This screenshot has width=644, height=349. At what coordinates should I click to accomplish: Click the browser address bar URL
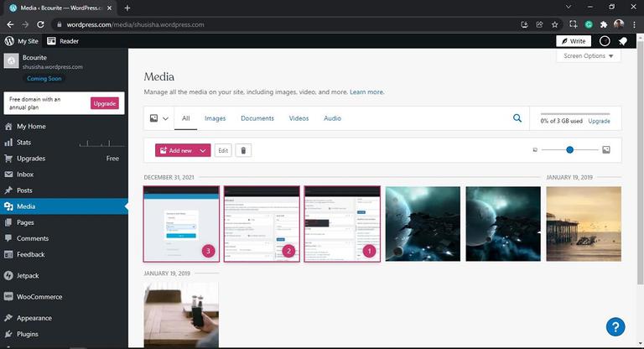[135, 24]
